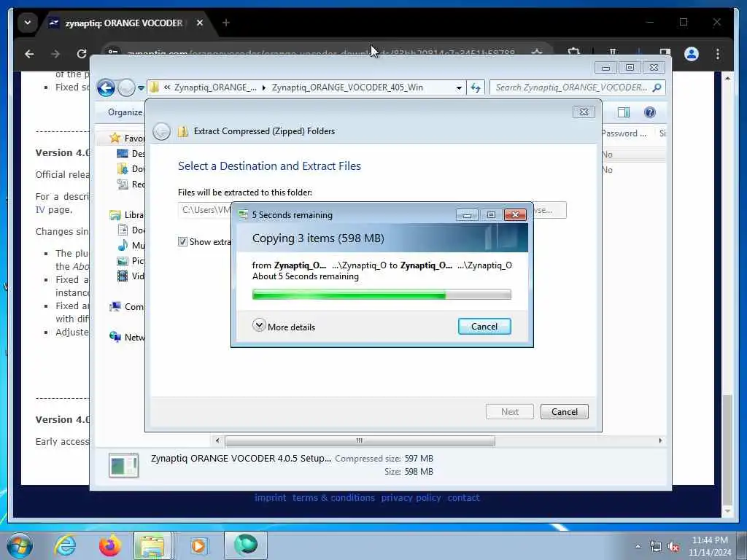Click the copy progress bar
The height and width of the screenshot is (560, 747).
click(382, 295)
